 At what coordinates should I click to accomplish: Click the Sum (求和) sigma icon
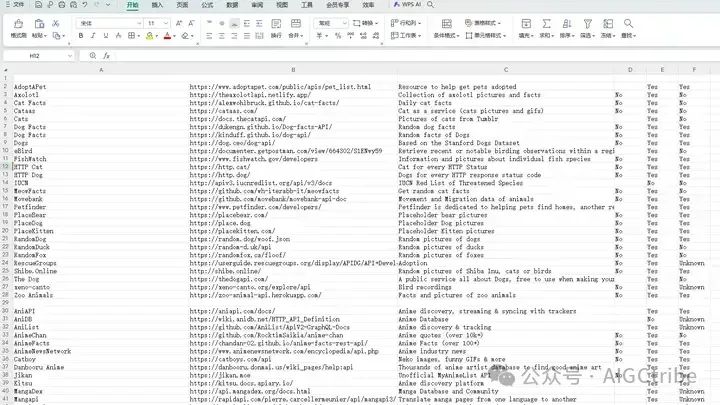click(546, 24)
